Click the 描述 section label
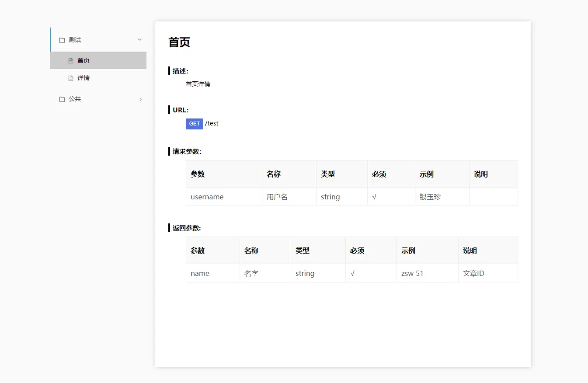588x383 pixels. 181,71
